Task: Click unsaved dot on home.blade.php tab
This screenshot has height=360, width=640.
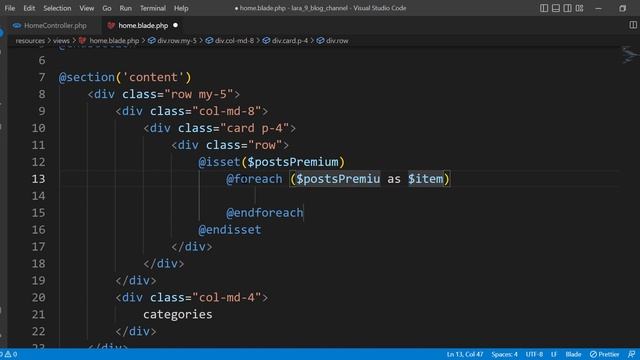Action: click(x=176, y=25)
